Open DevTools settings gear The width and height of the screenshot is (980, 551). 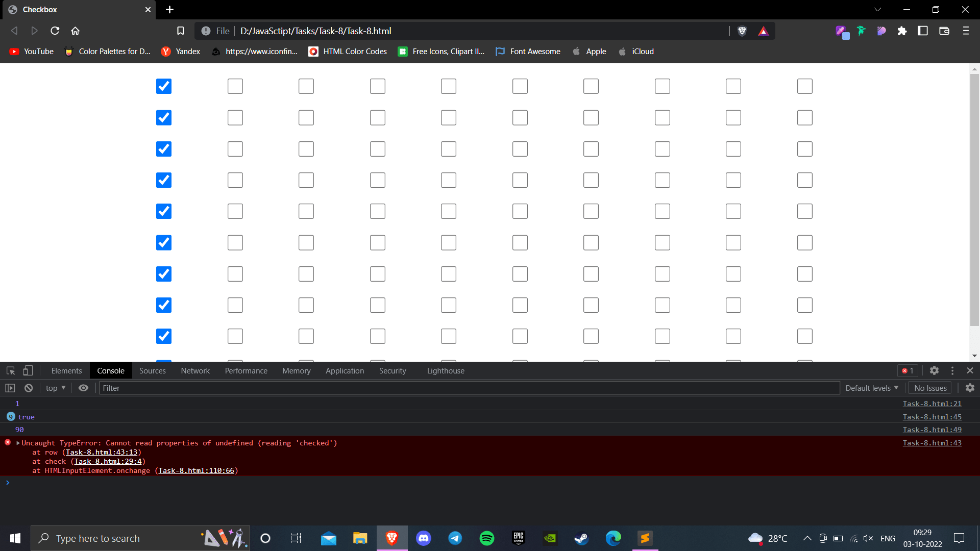click(x=935, y=370)
